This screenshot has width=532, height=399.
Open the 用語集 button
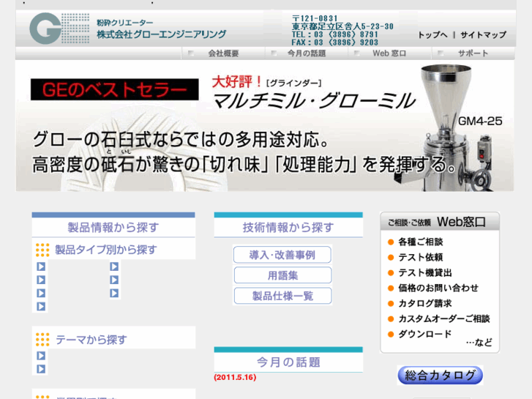coord(282,275)
